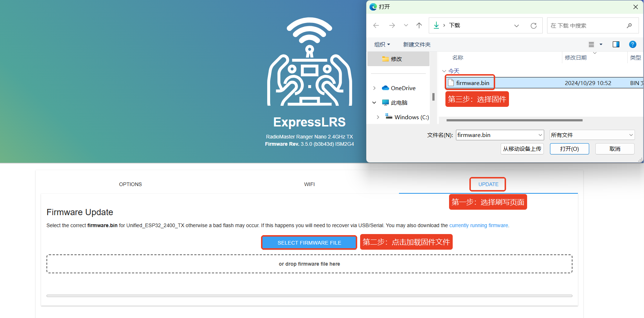Expand the OneDrive tree node

(x=374, y=88)
